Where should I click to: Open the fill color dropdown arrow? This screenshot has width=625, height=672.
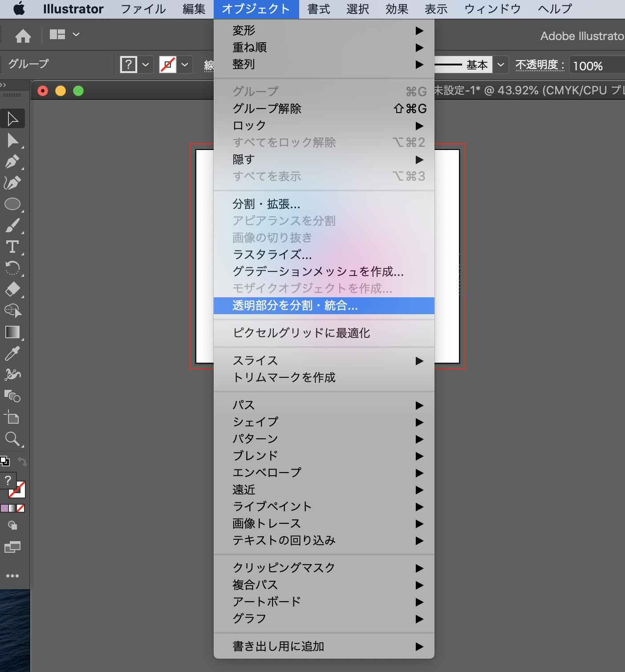pos(146,65)
